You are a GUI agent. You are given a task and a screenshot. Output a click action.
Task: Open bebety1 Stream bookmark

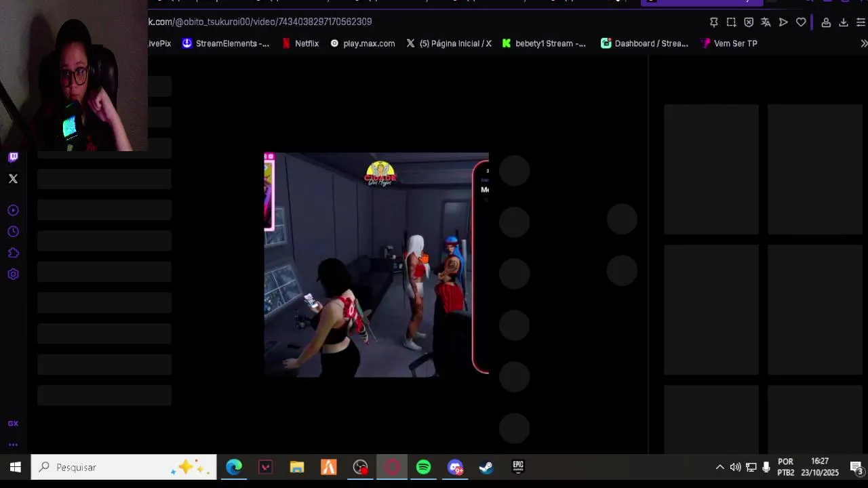tap(544, 43)
